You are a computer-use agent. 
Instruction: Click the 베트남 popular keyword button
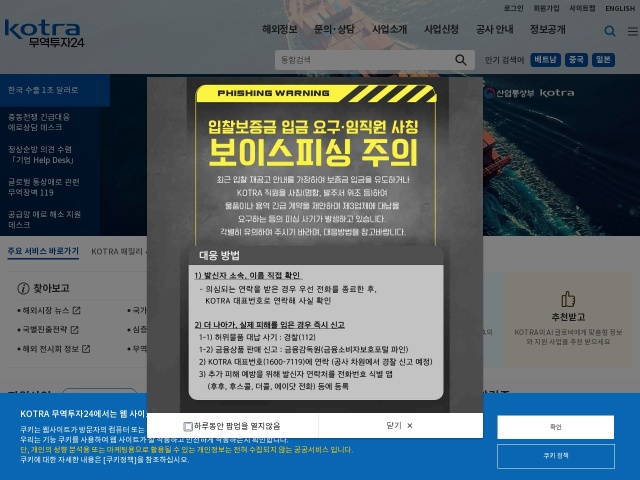click(545, 60)
